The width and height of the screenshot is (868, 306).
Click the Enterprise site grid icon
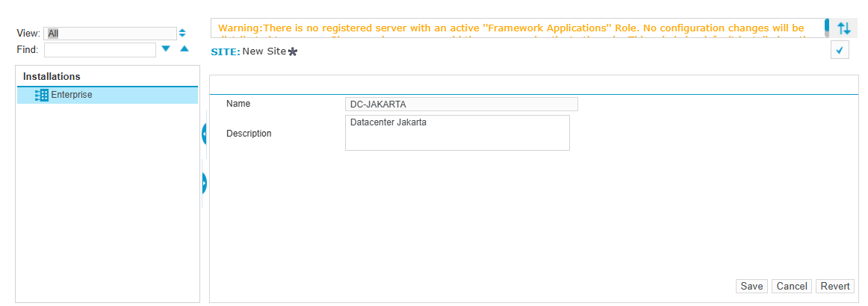42,96
